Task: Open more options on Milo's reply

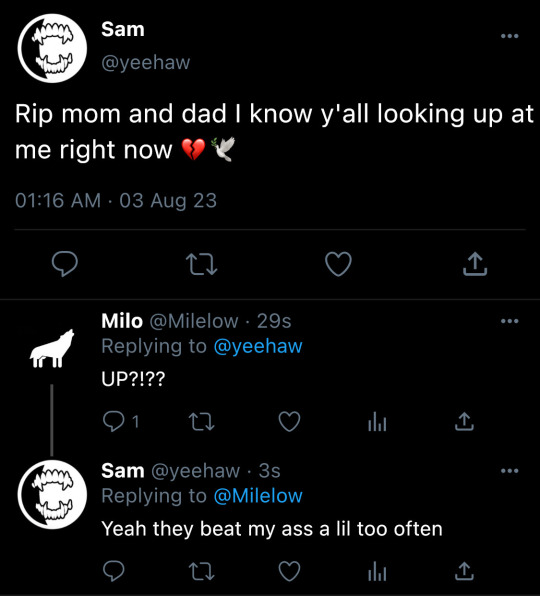Action: (x=510, y=321)
